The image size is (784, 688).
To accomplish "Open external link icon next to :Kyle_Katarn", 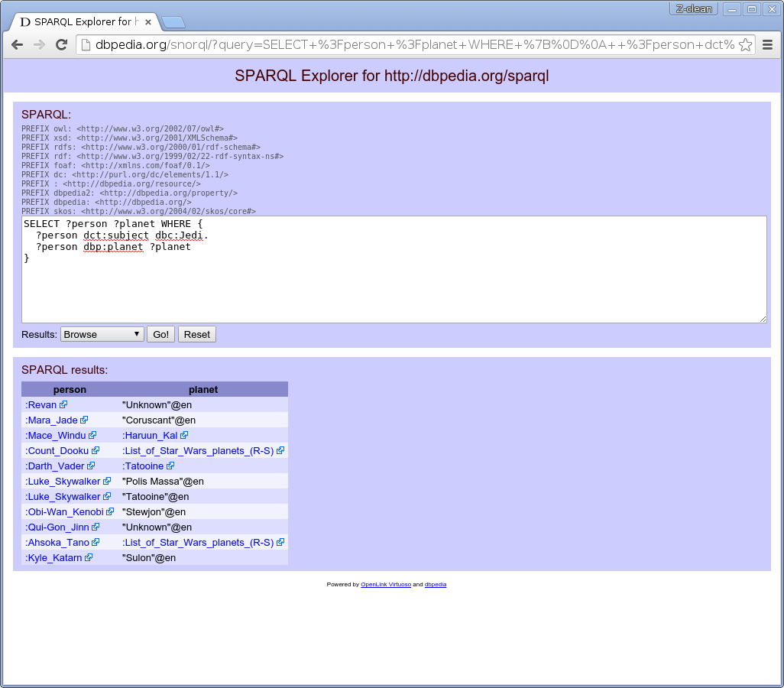I will [x=89, y=557].
